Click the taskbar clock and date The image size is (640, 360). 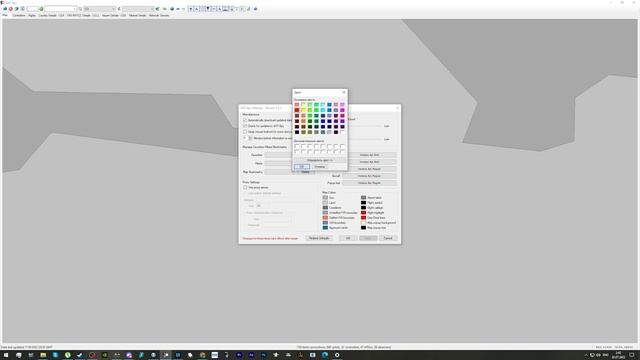pos(618,355)
